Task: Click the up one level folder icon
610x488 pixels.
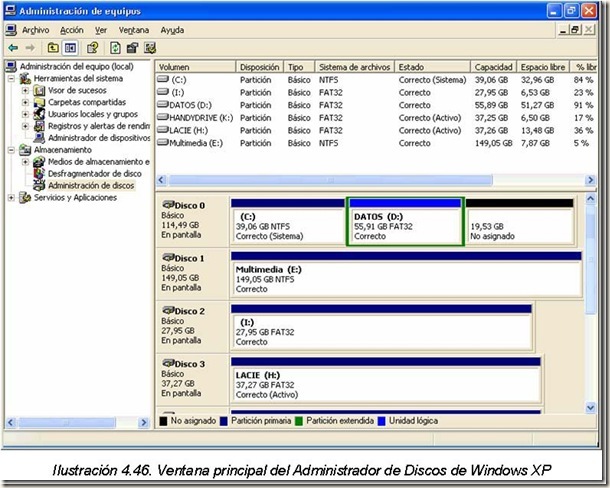Action: click(53, 48)
